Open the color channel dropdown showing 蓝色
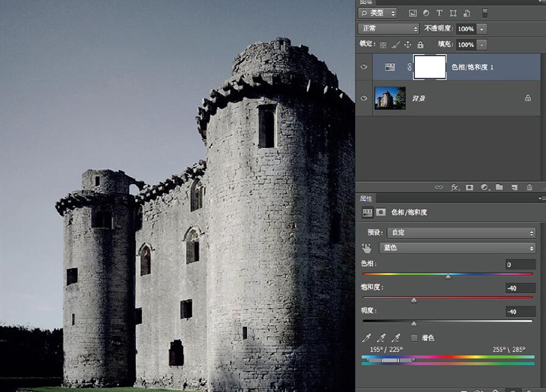 pyautogui.click(x=457, y=248)
